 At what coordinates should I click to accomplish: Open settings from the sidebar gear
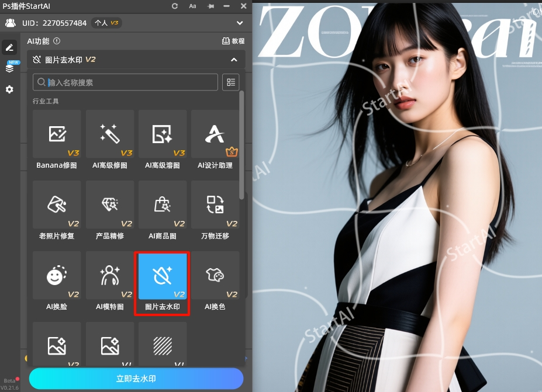9,89
